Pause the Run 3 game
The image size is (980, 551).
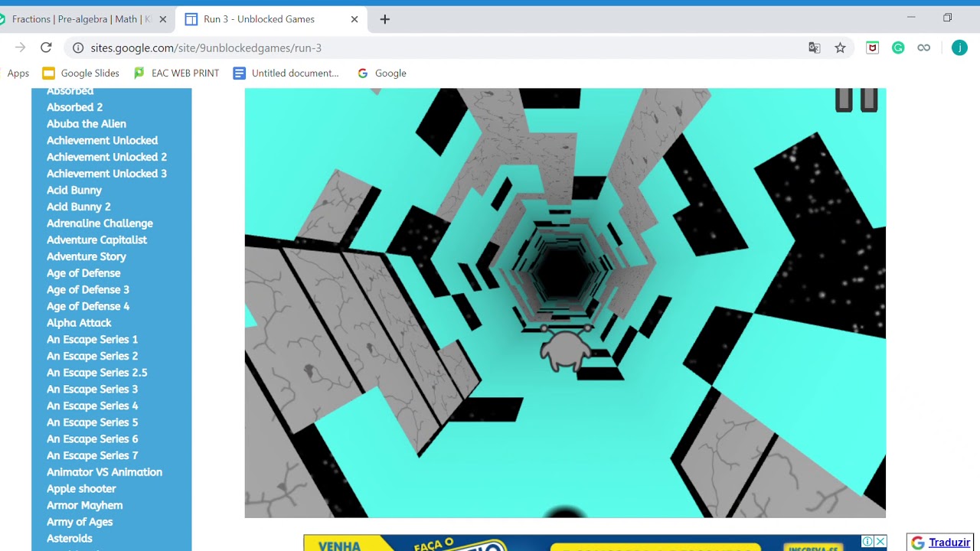[856, 99]
